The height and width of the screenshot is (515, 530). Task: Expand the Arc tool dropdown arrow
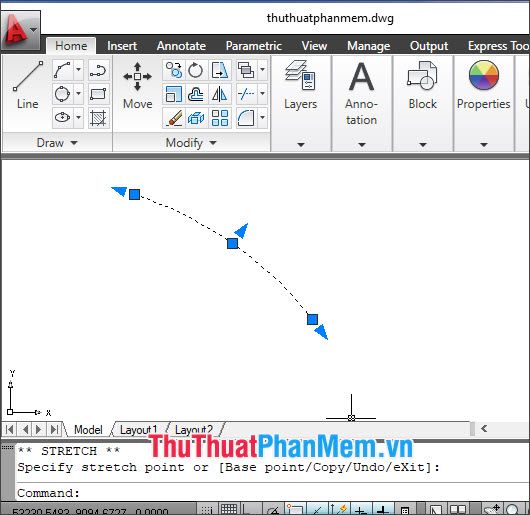(x=78, y=70)
